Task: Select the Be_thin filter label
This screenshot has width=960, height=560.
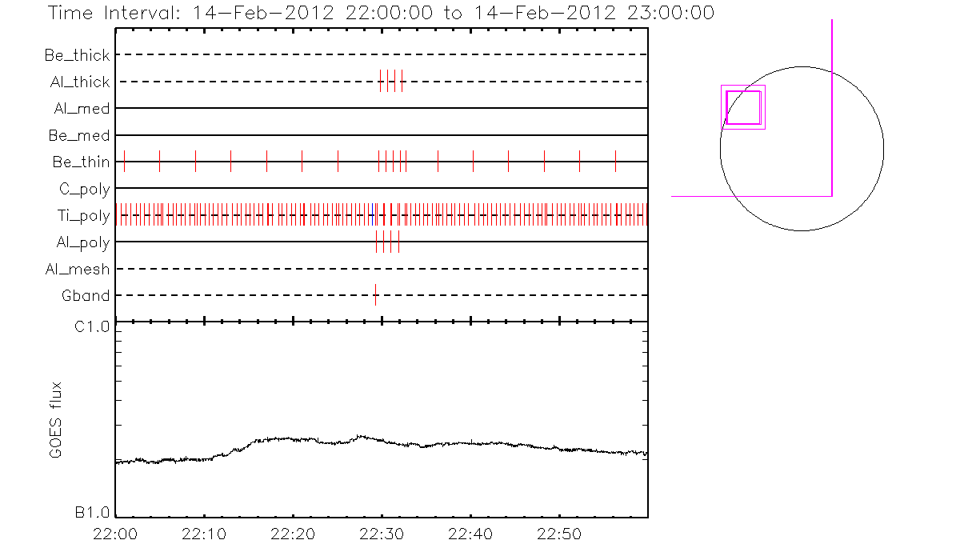Action: pos(81,162)
